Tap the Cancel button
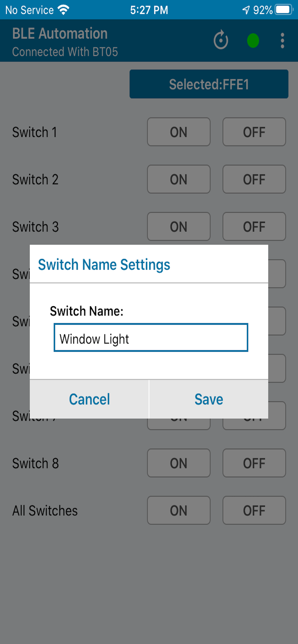 point(89,399)
